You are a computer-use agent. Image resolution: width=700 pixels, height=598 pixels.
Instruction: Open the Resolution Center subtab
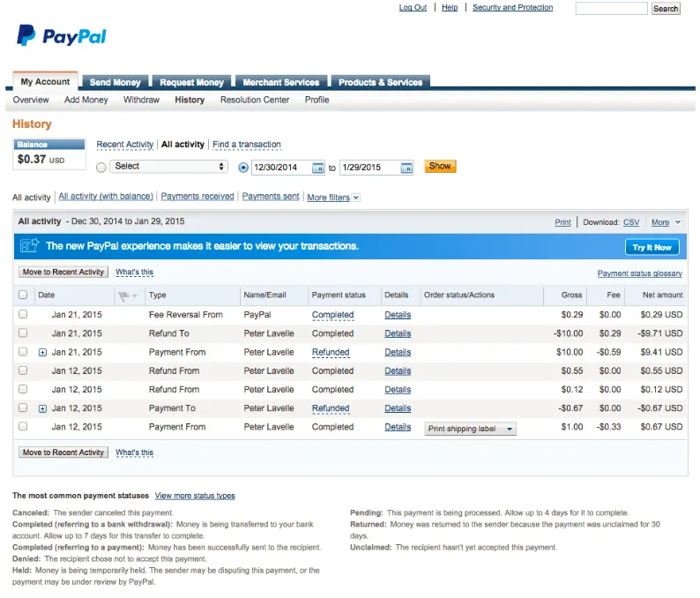(x=255, y=100)
